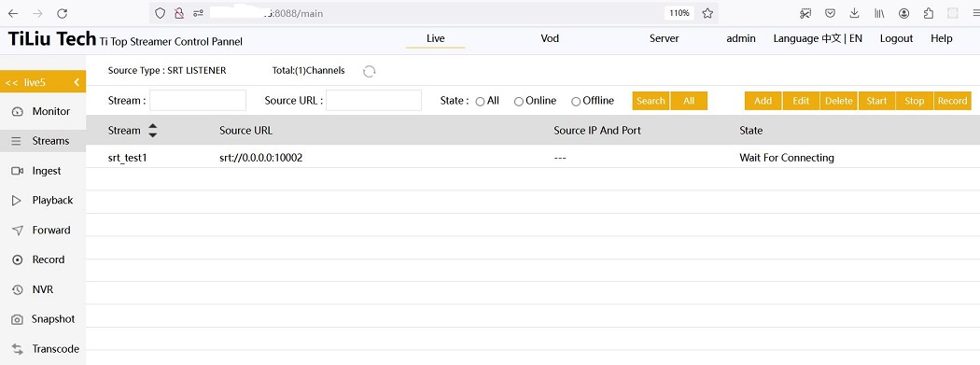Select the Online state radio button
980x365 pixels.
click(x=519, y=101)
